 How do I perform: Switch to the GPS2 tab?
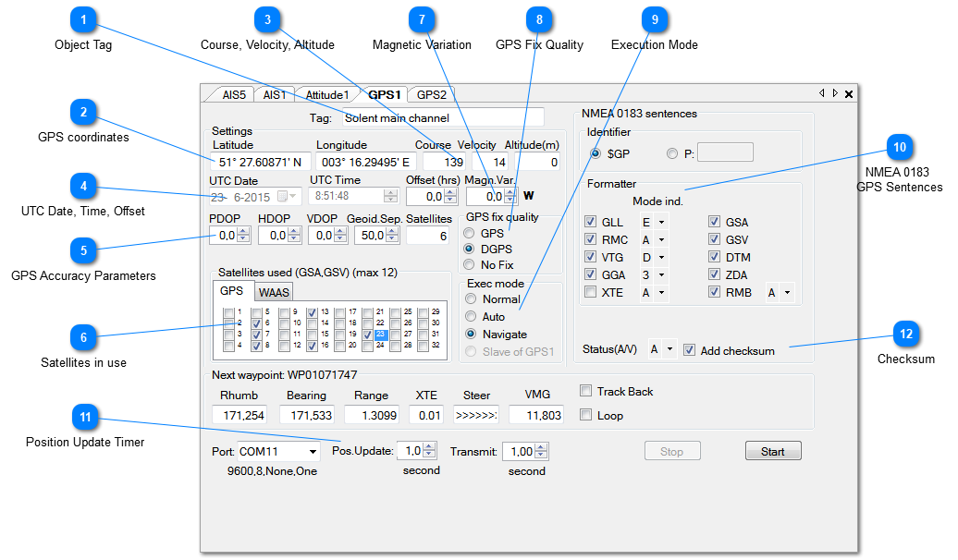tap(431, 94)
